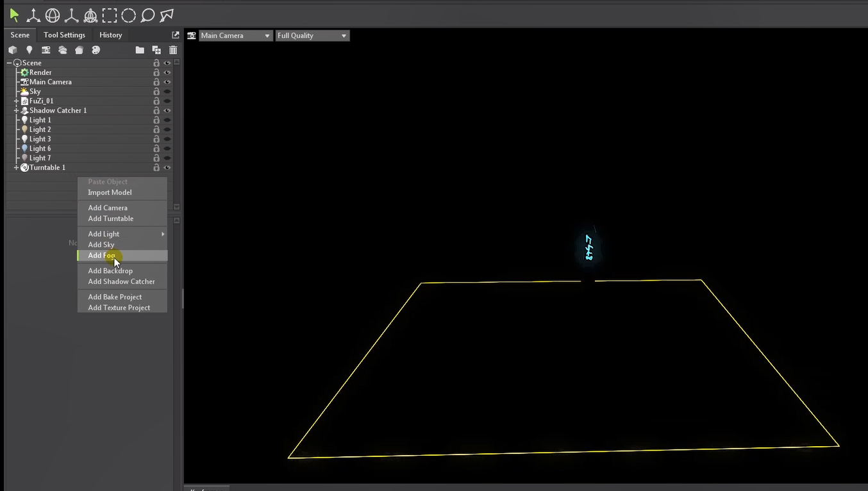Toggle the lock on Main Camera
Image resolution: width=868 pixels, height=491 pixels.
point(156,82)
